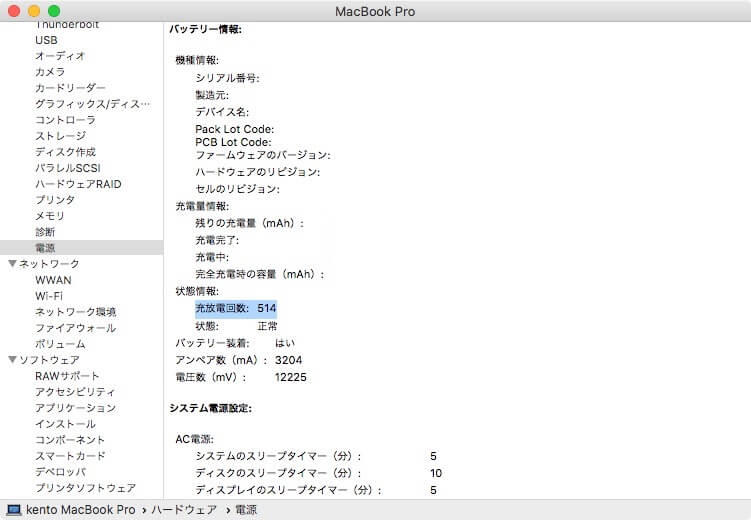Collapse the ソフトウェア section triangle

[12, 360]
